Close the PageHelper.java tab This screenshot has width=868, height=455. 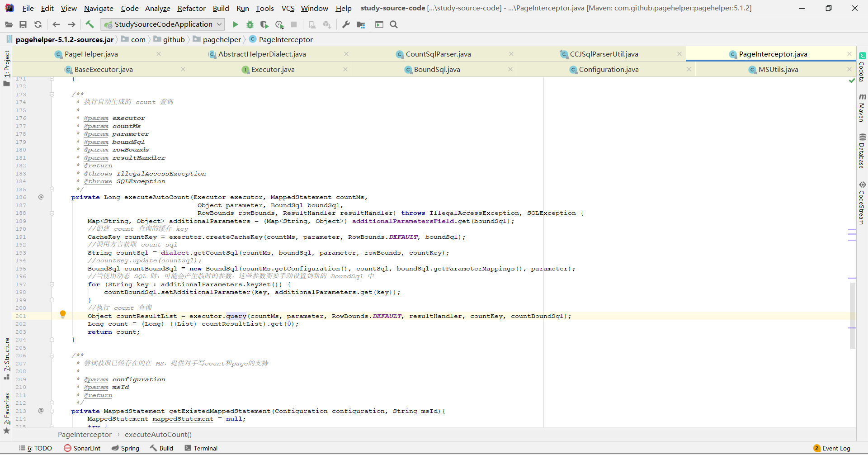pyautogui.click(x=159, y=54)
